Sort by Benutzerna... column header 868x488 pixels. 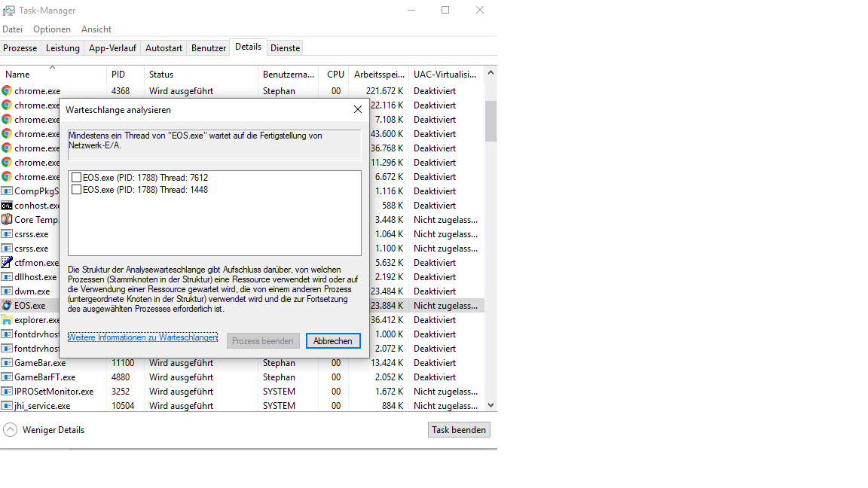[x=288, y=74]
